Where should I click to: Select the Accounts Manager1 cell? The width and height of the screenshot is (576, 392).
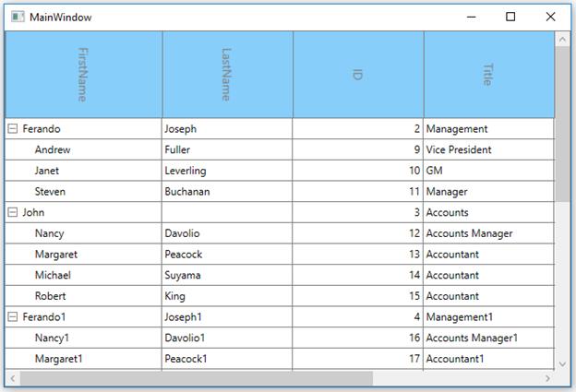click(x=488, y=338)
